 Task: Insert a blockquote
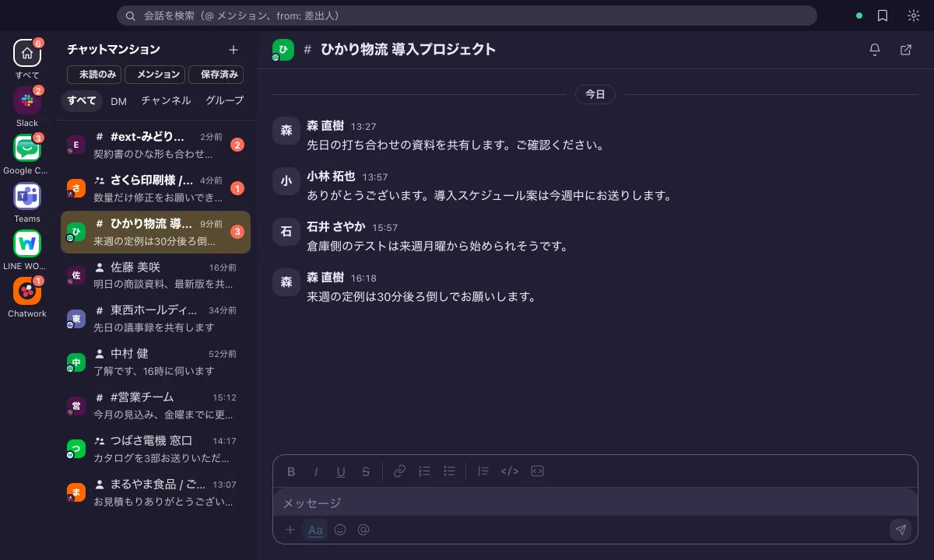click(483, 471)
